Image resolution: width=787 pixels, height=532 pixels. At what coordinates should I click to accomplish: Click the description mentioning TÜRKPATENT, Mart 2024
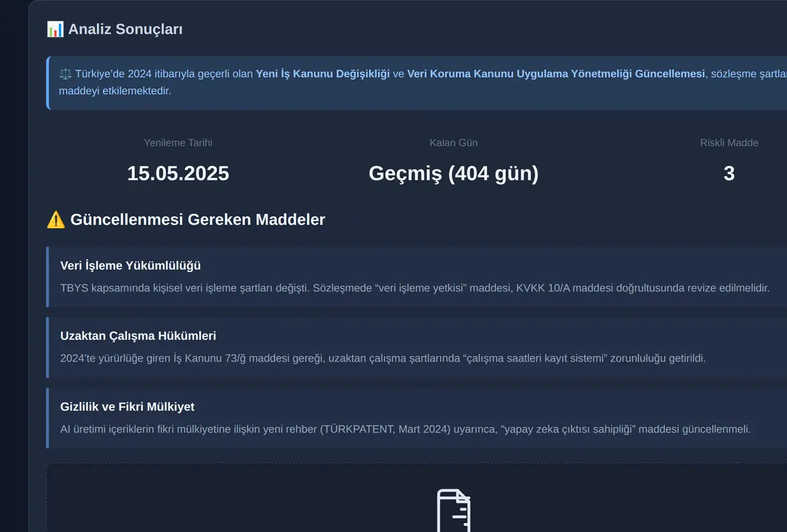pos(405,429)
